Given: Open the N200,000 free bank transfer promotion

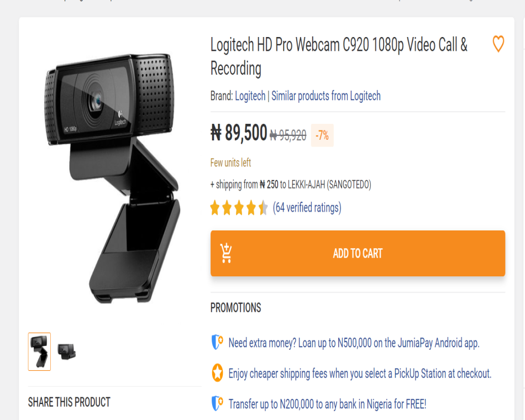Looking at the screenshot, I should [327, 404].
